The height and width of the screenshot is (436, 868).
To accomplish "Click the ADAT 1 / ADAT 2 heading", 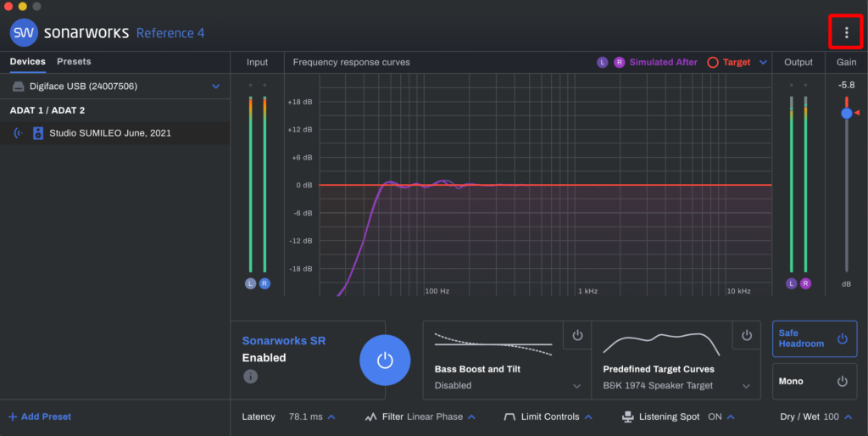I will pyautogui.click(x=47, y=110).
